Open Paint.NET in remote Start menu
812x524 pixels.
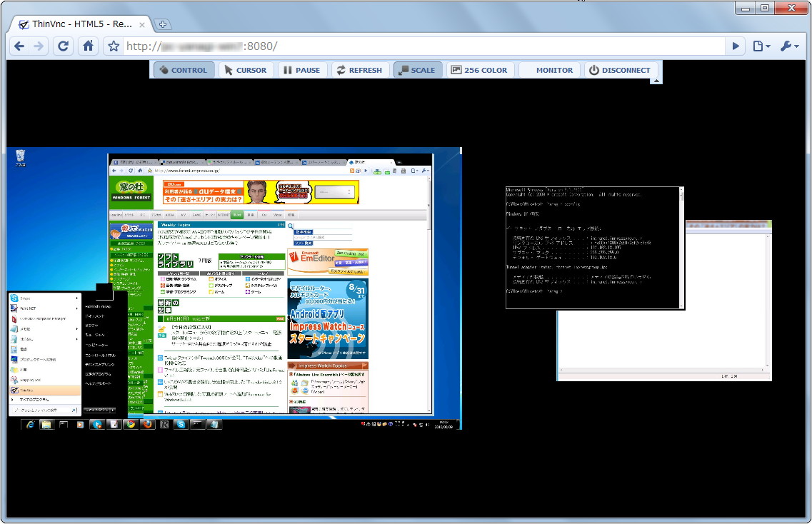(x=44, y=308)
